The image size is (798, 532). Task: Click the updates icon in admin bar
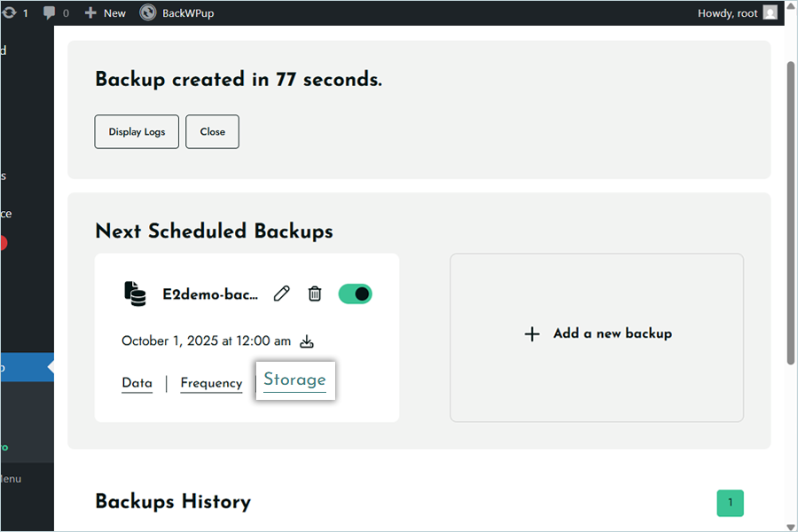(9, 13)
